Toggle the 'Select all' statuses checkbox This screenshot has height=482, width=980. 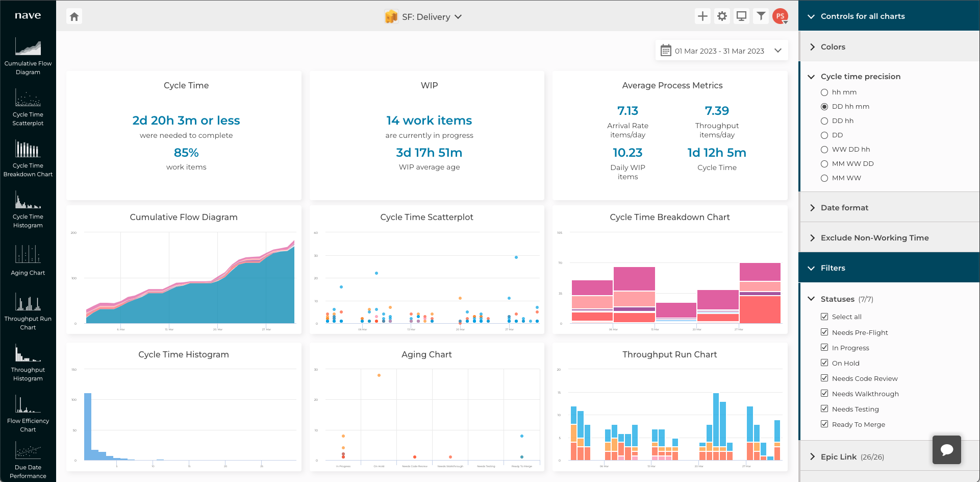(824, 317)
